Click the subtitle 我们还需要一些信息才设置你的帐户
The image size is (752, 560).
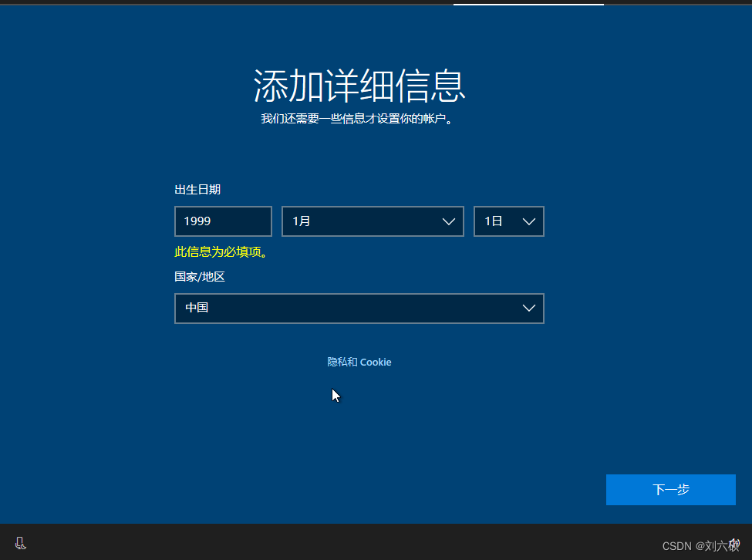tap(357, 119)
